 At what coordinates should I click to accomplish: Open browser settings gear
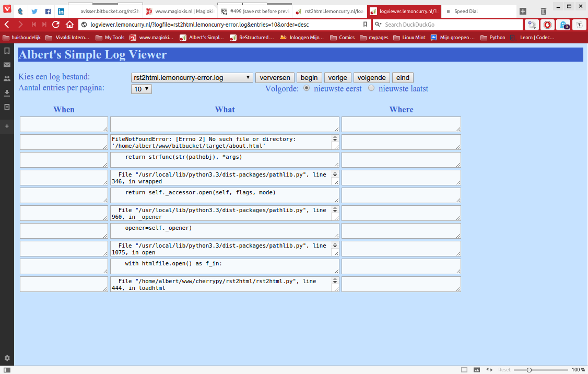coord(7,358)
